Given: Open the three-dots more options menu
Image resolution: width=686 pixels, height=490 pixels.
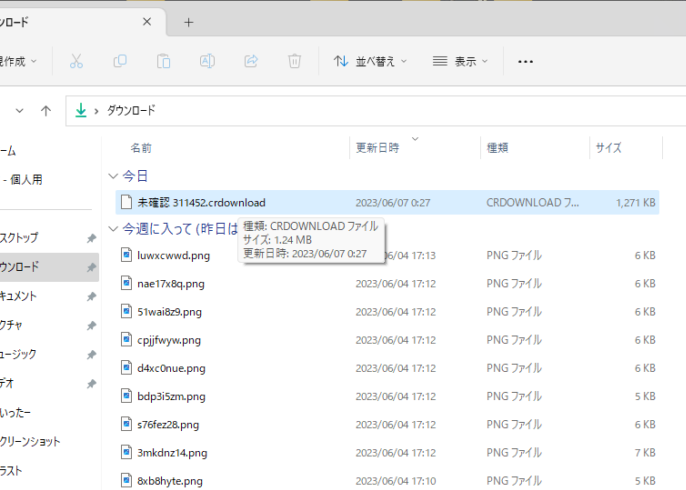Looking at the screenshot, I should [x=525, y=61].
